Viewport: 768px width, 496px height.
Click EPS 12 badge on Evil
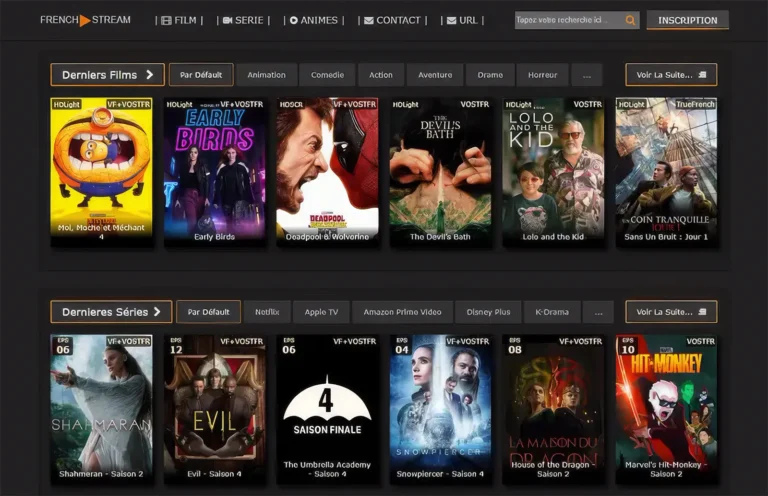[176, 346]
